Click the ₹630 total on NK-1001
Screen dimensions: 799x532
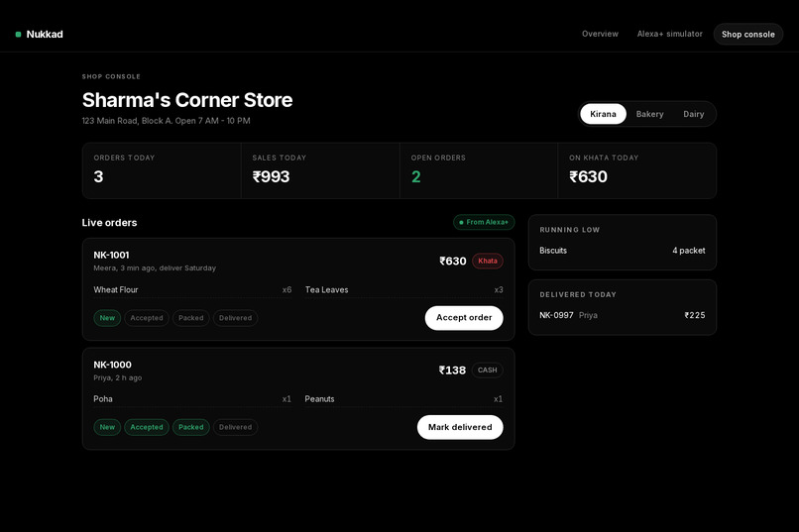point(452,261)
